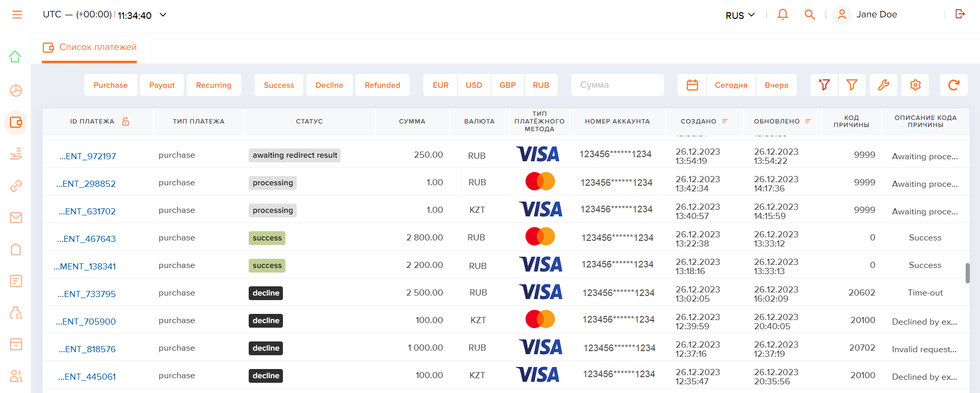Open the card archive sidebar icon
This screenshot has height=393, width=980.
(x=16, y=344)
